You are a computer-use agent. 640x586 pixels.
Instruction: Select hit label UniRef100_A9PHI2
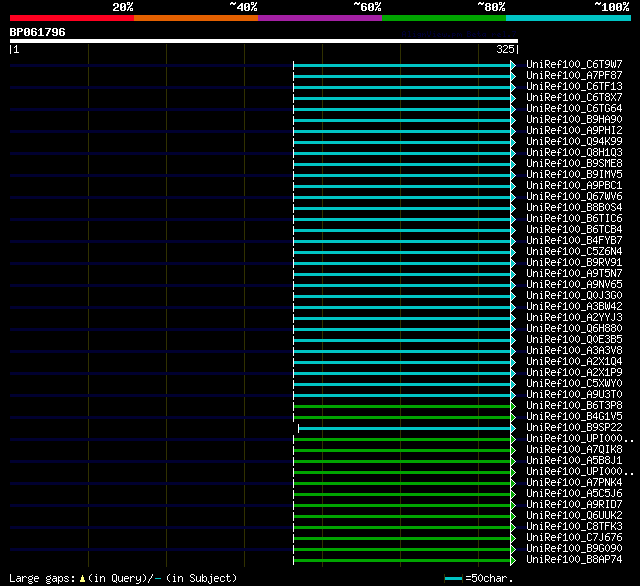[574, 131]
